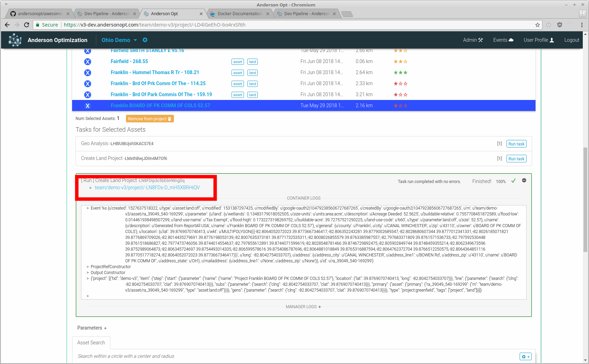The image size is (589, 364).
Task: Click the land tag on Fairfield - 268.55 row
Action: pyautogui.click(x=253, y=62)
